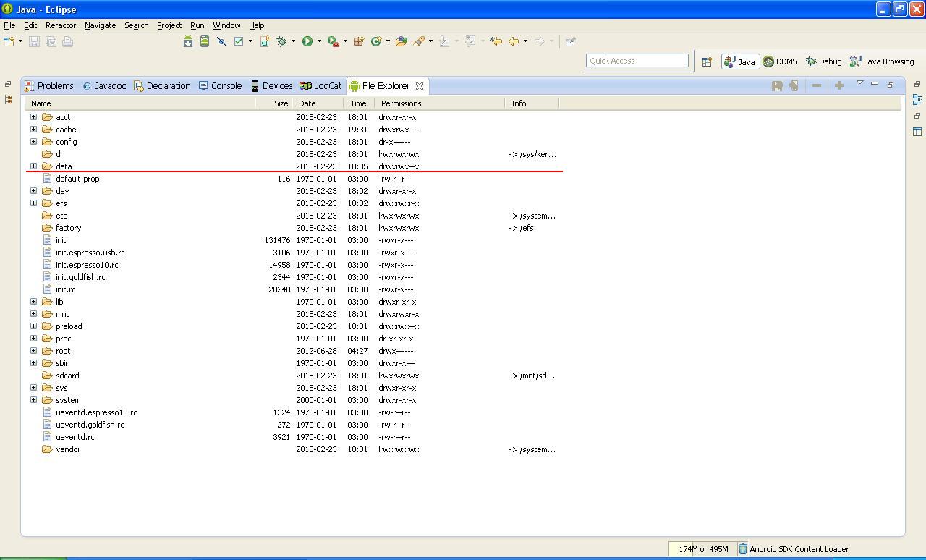
Task: Click the new folder plus icon
Action: [839, 85]
